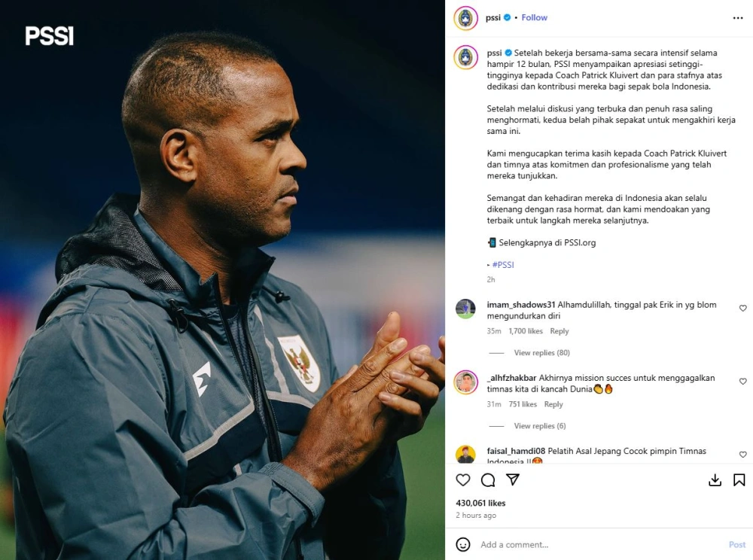The width and height of the screenshot is (753, 560).
Task: Open the #PSSI hashtag link
Action: 503,264
